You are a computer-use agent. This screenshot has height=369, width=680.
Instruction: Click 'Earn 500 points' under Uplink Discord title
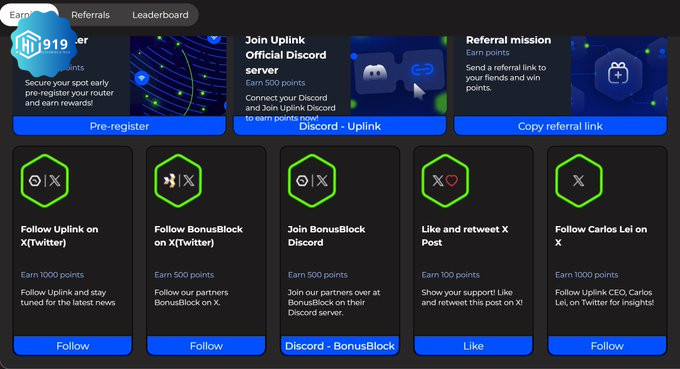point(275,83)
